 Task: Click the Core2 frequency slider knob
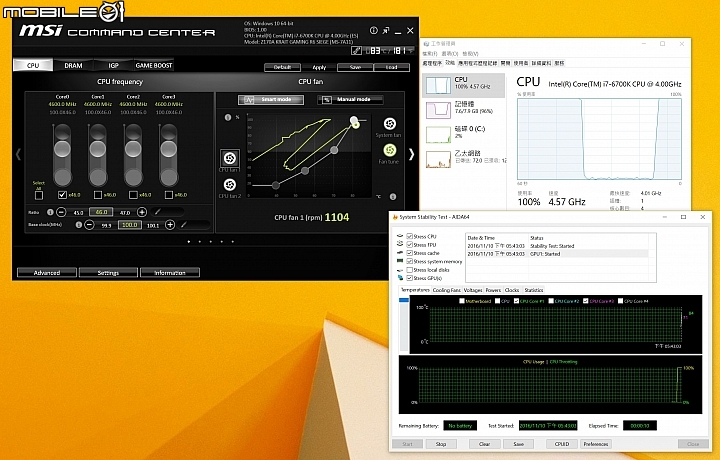click(133, 149)
